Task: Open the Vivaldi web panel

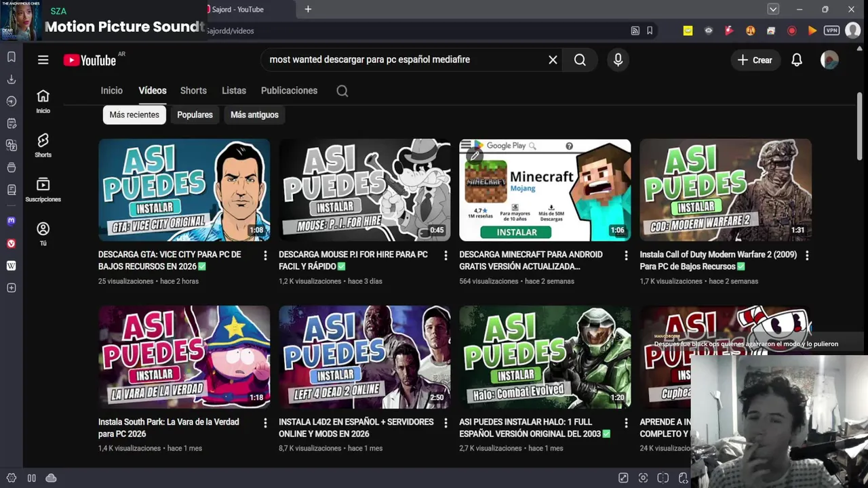Action: click(x=12, y=243)
